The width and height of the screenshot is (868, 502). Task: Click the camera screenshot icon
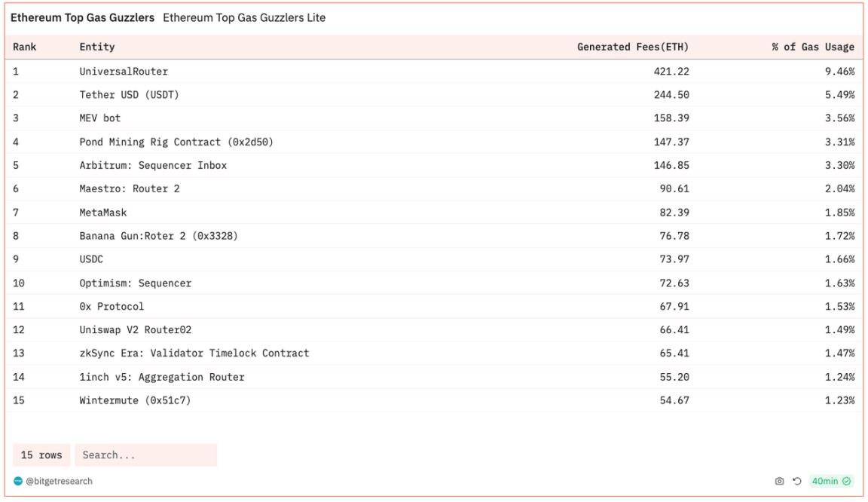779,481
